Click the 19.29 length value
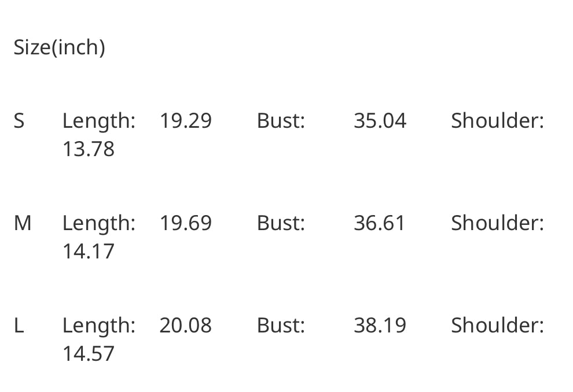573x392 pixels. [x=186, y=121]
